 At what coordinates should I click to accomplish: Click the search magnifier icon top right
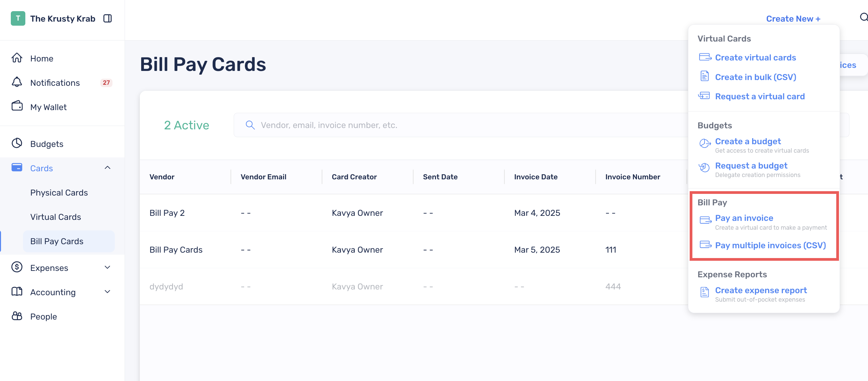[863, 18]
